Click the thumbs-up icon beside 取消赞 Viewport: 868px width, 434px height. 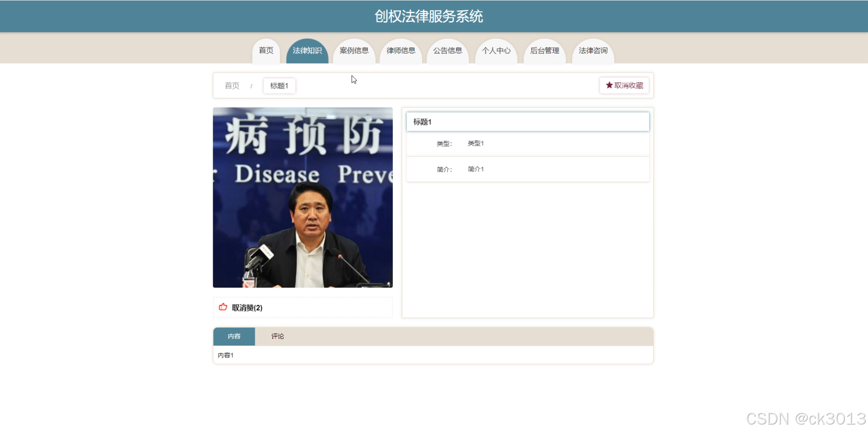(x=223, y=307)
